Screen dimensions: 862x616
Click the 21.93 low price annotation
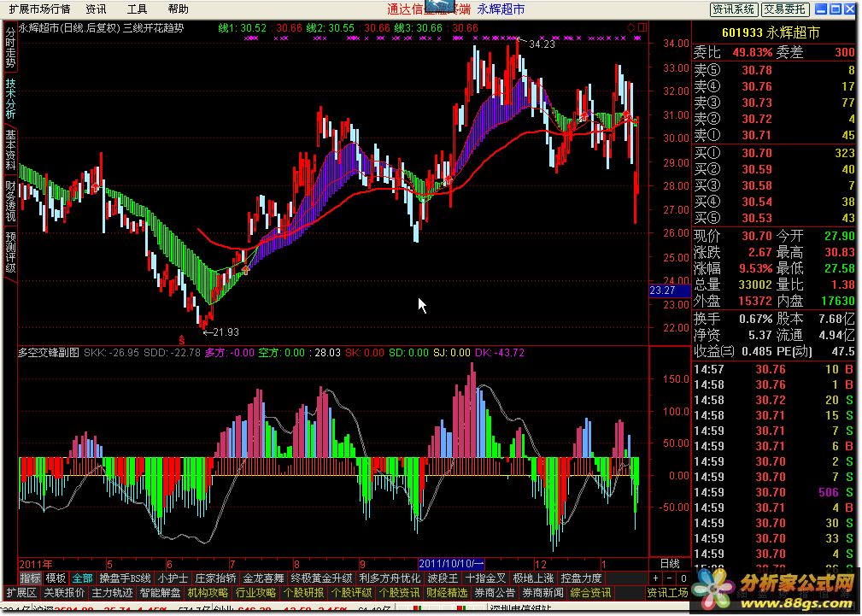click(226, 332)
